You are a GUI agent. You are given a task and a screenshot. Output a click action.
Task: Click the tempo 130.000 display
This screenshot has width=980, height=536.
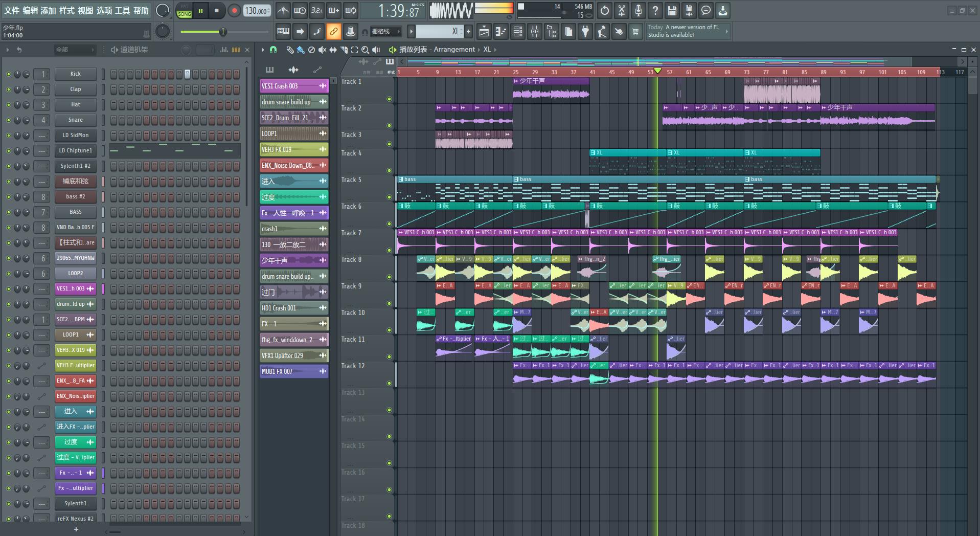(257, 11)
